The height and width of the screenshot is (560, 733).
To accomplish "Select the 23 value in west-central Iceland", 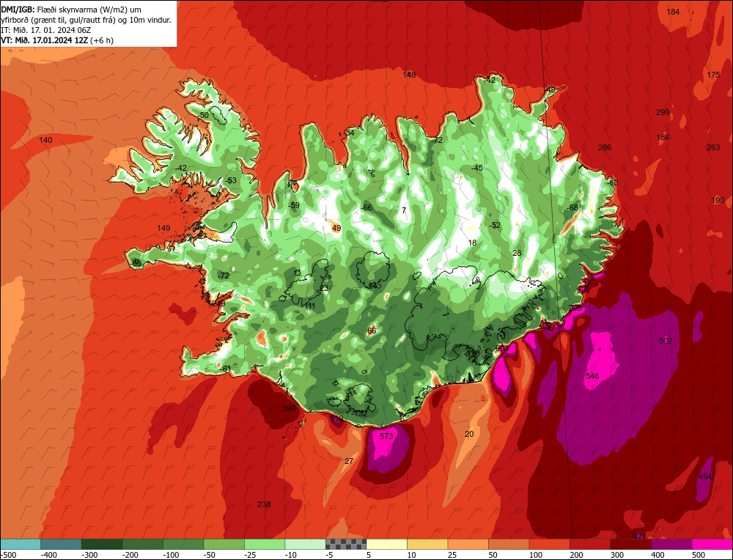I will coord(324,288).
